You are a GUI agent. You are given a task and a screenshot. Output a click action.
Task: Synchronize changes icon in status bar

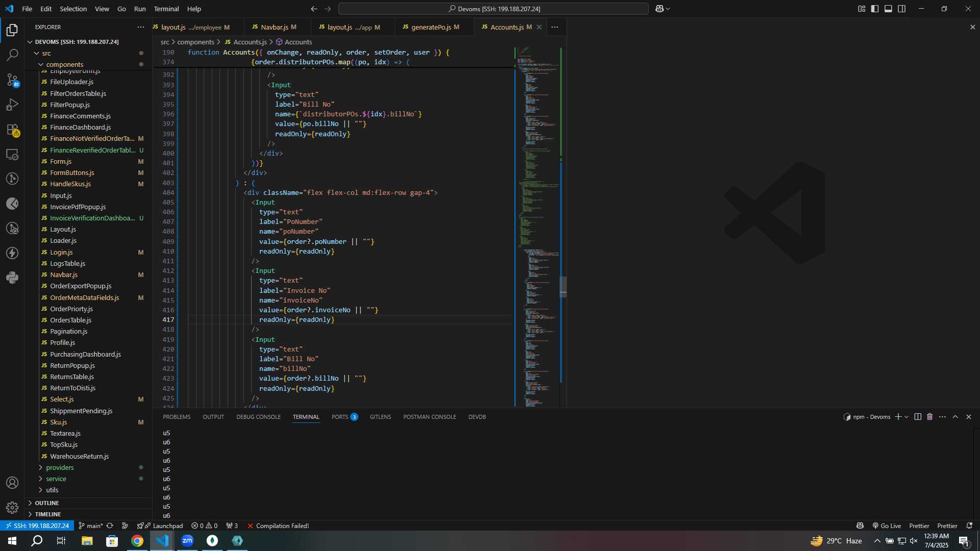tap(110, 525)
